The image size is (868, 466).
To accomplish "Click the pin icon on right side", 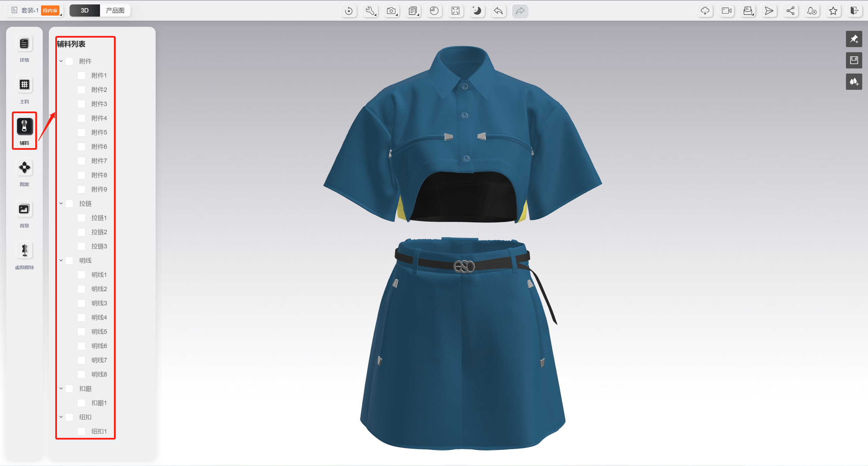I will [854, 39].
